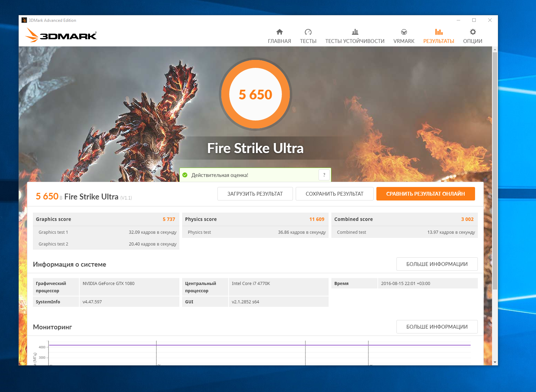Click the purple monitoring graph line
The height and width of the screenshot is (392, 536).
(x=260, y=345)
